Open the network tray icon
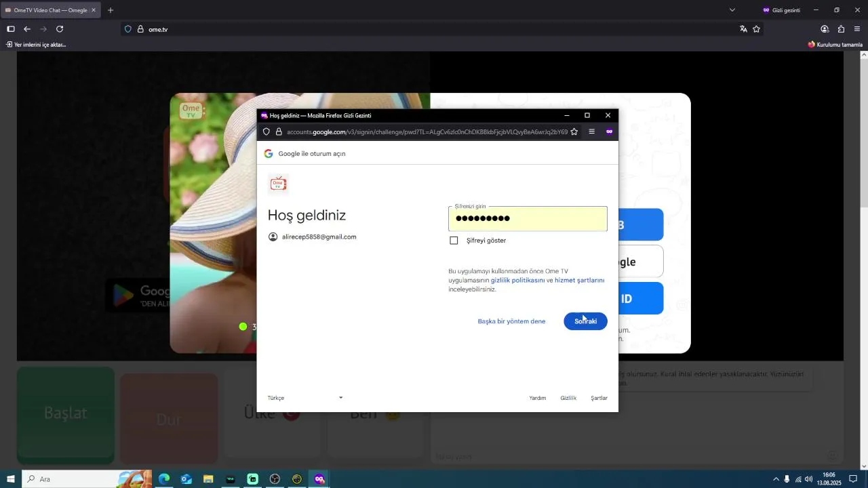The image size is (868, 488). coord(797,479)
